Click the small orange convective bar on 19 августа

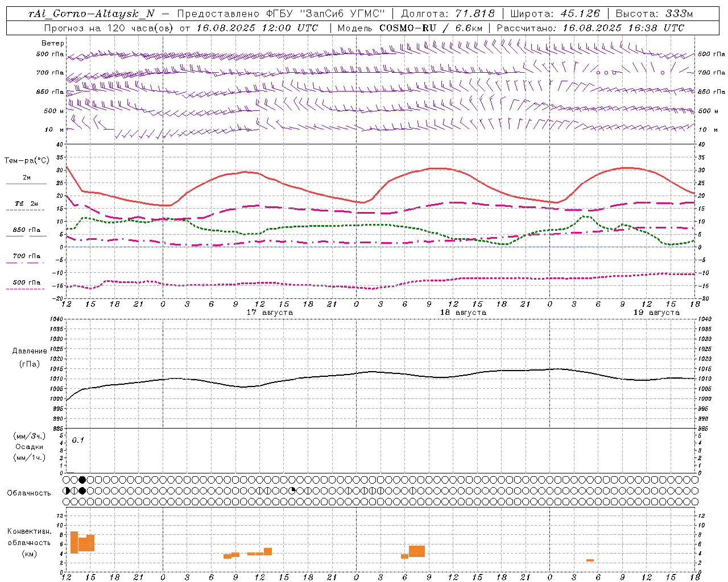[x=590, y=560]
